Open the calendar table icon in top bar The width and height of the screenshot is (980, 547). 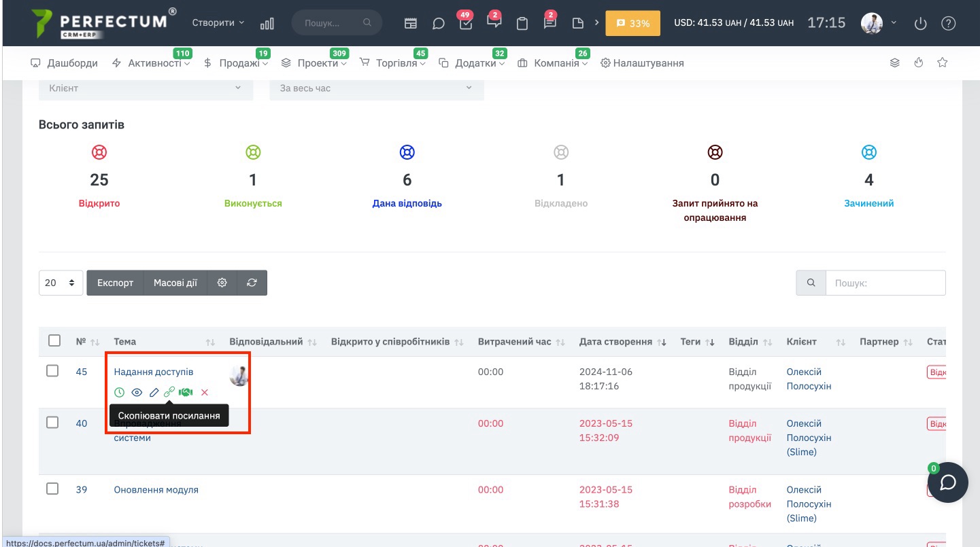click(411, 23)
